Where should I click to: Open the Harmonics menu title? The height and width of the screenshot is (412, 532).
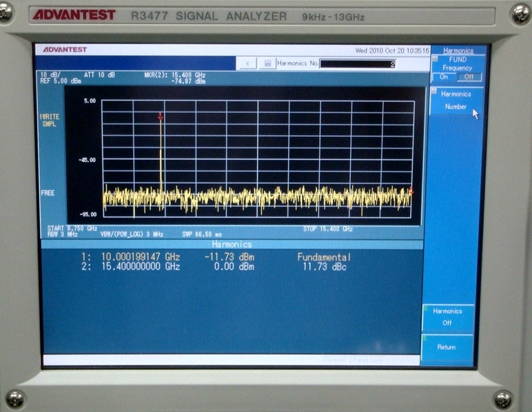tap(458, 50)
